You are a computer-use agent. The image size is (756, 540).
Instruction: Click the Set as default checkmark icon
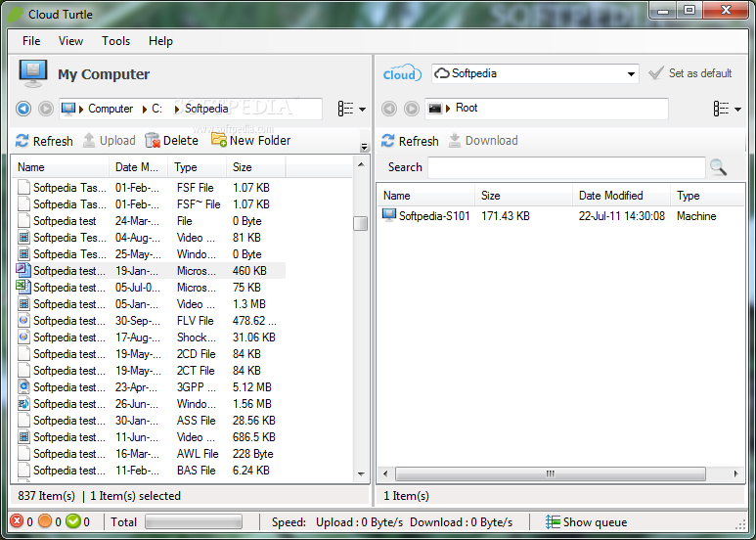point(656,73)
